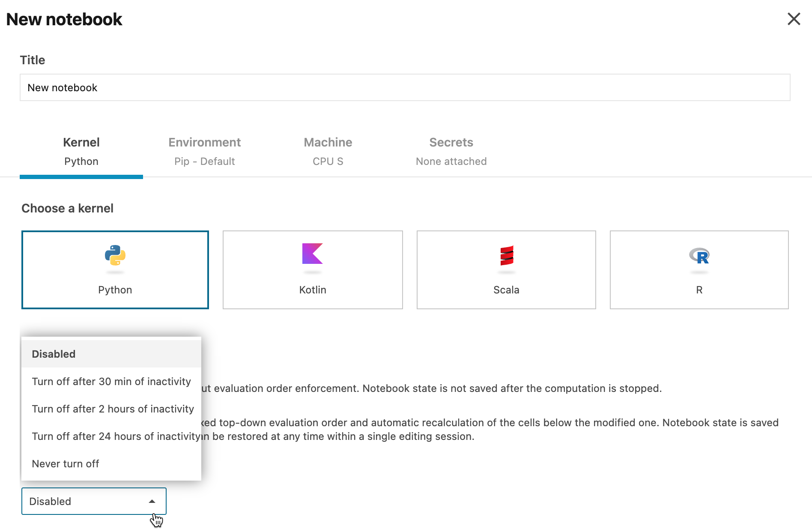
Task: Click the notebook Title input field
Action: click(x=405, y=88)
